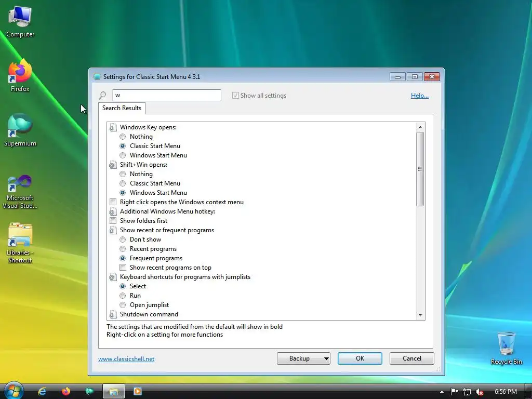
Task: Open Supermium from the taskbar
Action: [x=89, y=392]
